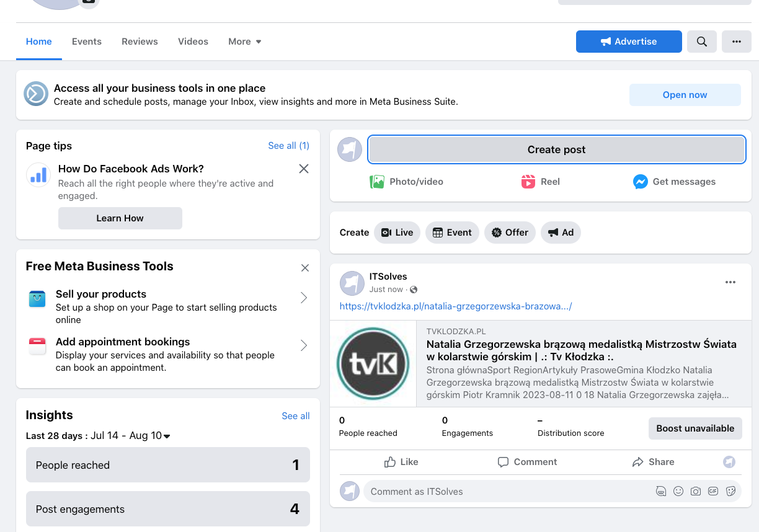Screen dimensions: 759x532
Task: Click the Sell your products title
Action: click(x=101, y=294)
